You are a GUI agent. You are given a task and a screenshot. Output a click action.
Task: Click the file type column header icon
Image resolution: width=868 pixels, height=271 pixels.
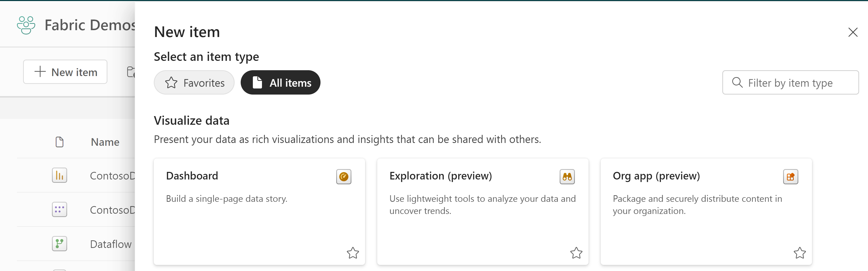tap(59, 142)
